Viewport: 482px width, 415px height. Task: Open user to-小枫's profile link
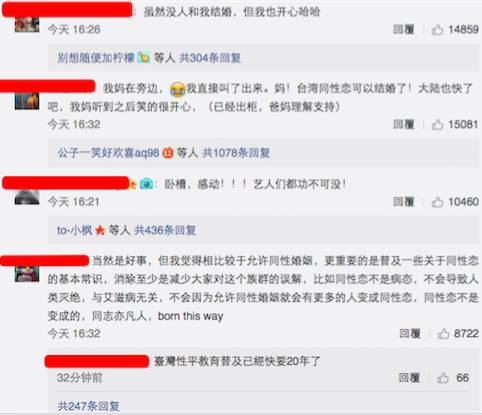pyautogui.click(x=75, y=230)
